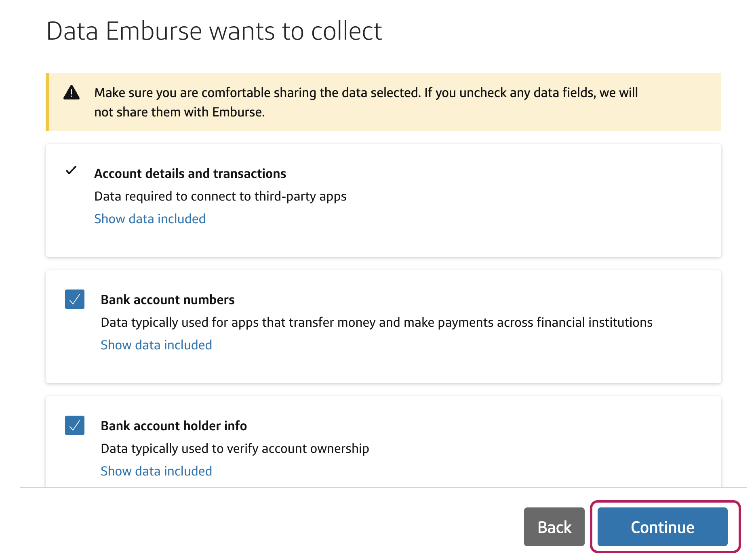This screenshot has height=560, width=756.
Task: Click the warning triangle icon in banner
Action: [72, 93]
